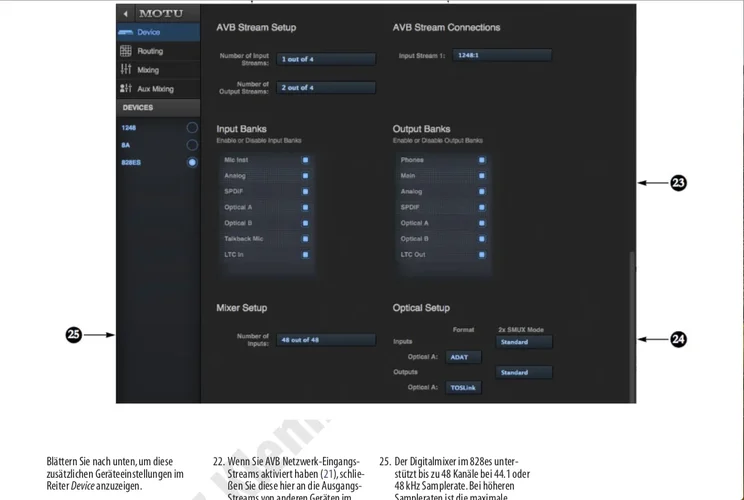Click the Aux Mixing icon

[126, 88]
